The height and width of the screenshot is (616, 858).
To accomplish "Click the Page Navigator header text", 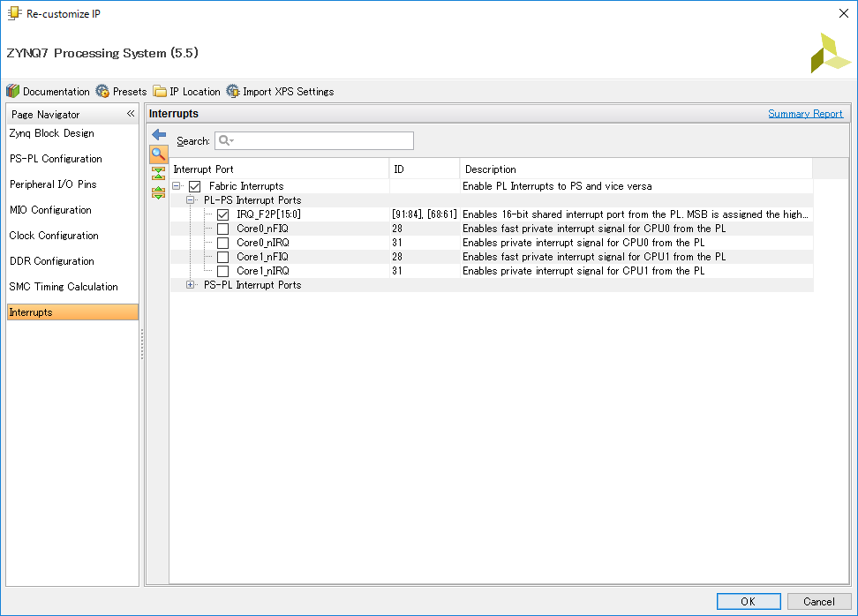I will [x=45, y=115].
